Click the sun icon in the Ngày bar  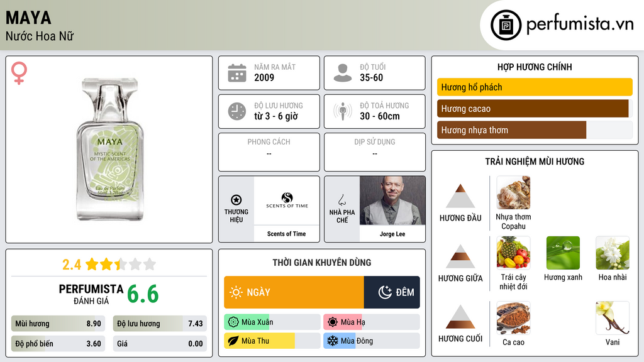click(x=236, y=292)
